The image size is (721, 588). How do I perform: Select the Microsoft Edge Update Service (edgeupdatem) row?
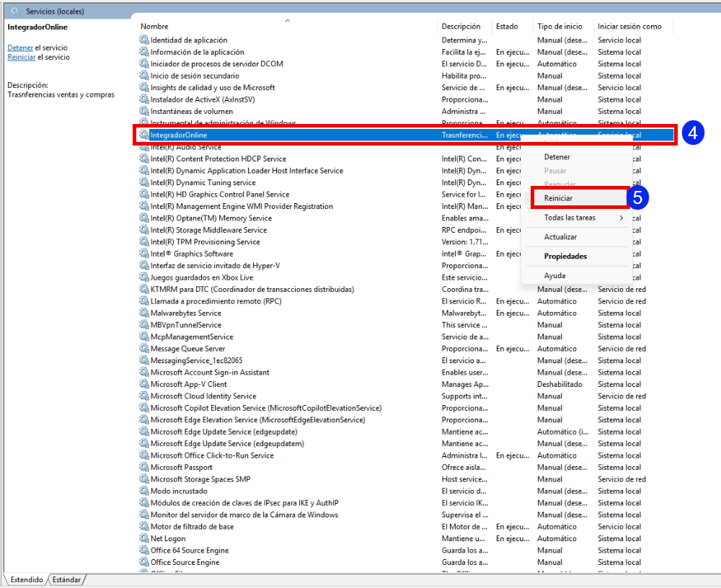[407, 444]
